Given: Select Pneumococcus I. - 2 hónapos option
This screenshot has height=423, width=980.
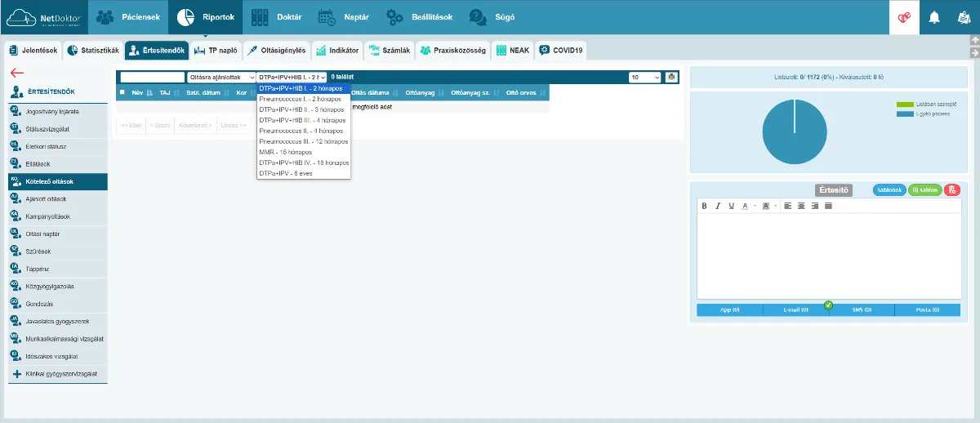Looking at the screenshot, I should pos(304,99).
